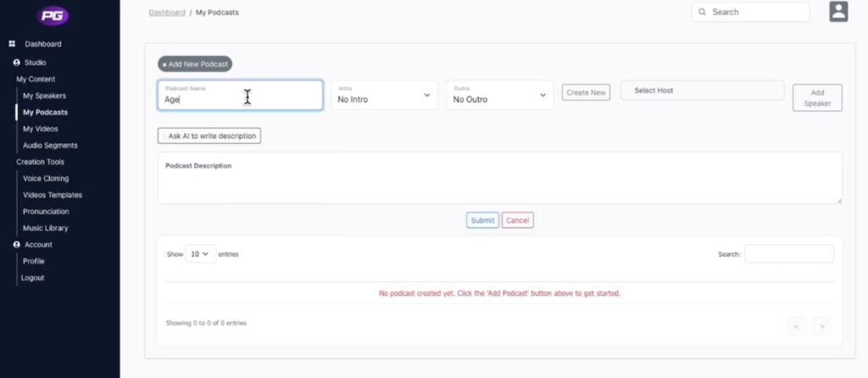The width and height of the screenshot is (868, 378).
Task: Focus the Podcast Description text area
Action: pyautogui.click(x=499, y=181)
